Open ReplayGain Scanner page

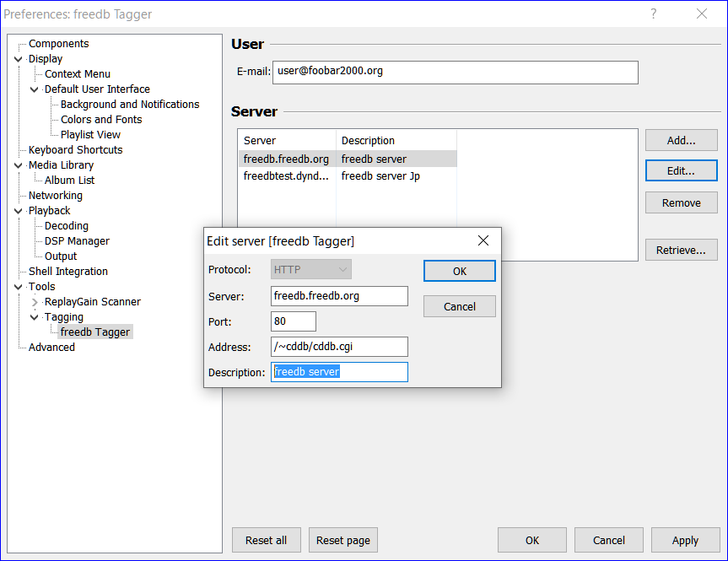(93, 302)
